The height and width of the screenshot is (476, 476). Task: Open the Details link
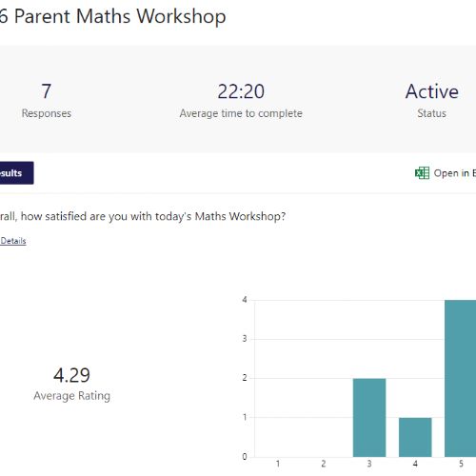point(13,241)
